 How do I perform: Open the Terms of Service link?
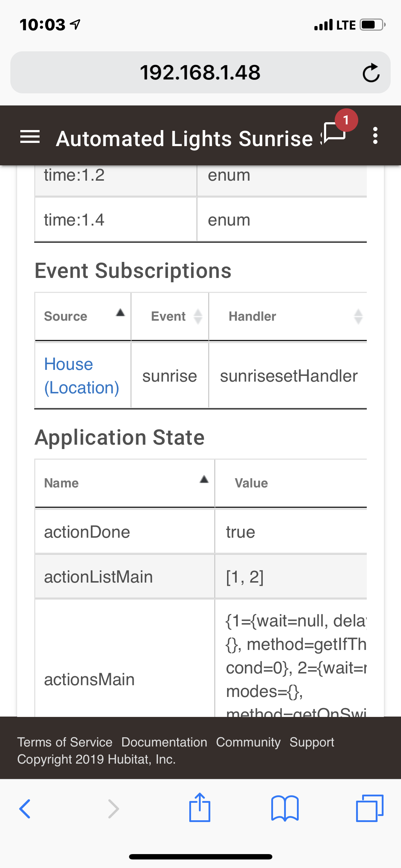coord(65,742)
